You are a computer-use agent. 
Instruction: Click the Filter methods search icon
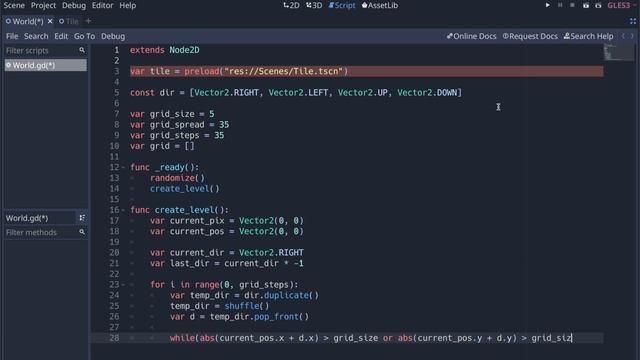[82, 232]
